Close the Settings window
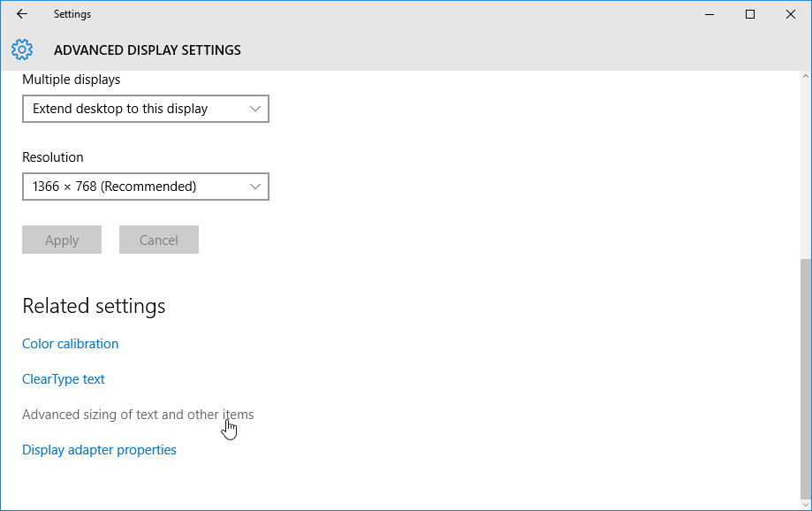 (x=790, y=14)
